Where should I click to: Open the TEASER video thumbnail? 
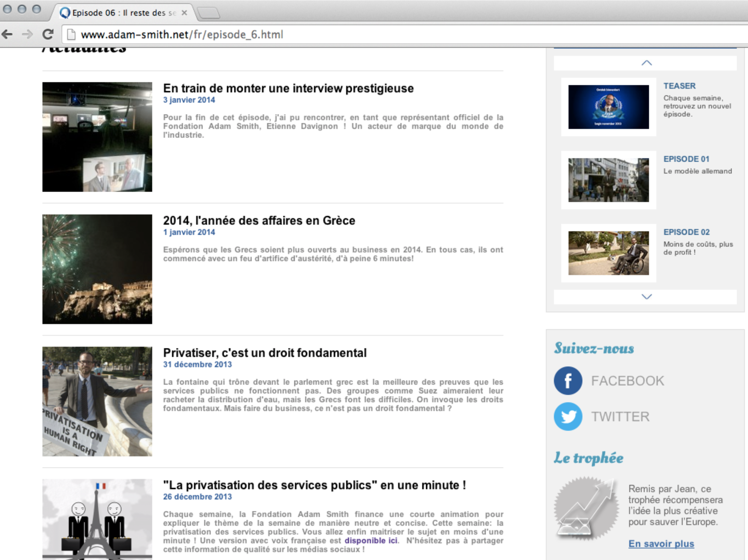[x=608, y=107]
